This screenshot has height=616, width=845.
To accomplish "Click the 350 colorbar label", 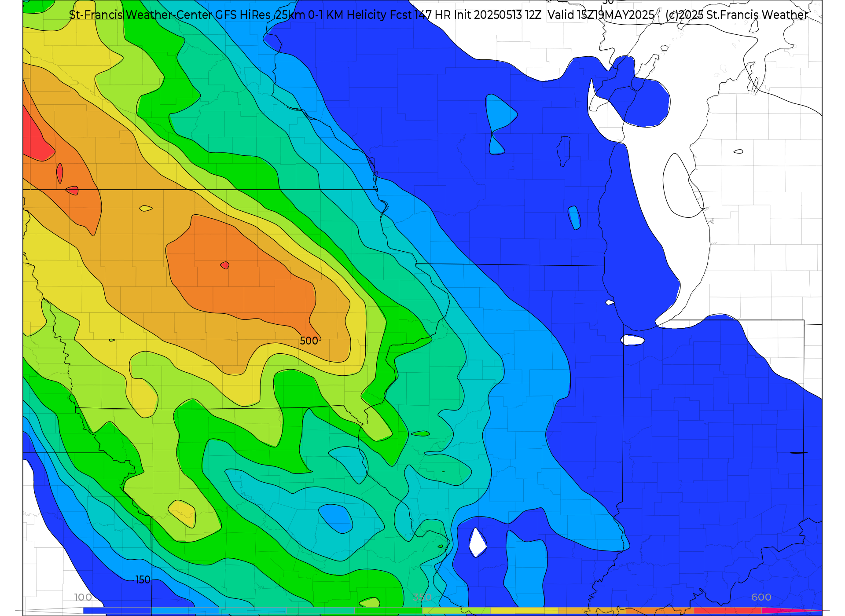I will click(x=422, y=597).
